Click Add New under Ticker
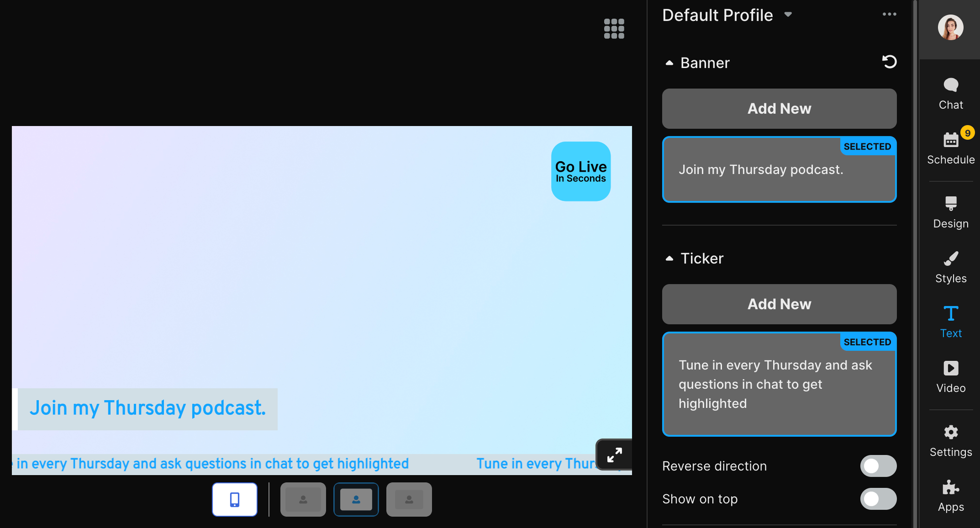 point(779,304)
